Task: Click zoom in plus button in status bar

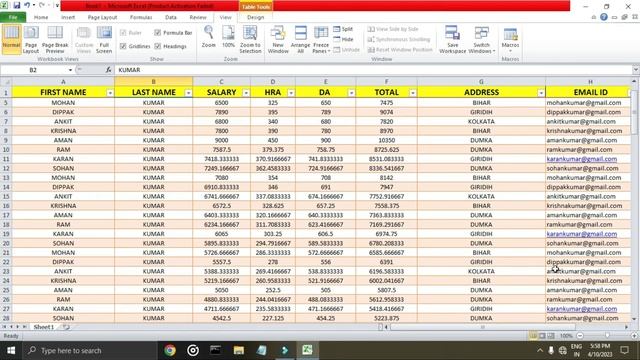Action: pos(634,336)
